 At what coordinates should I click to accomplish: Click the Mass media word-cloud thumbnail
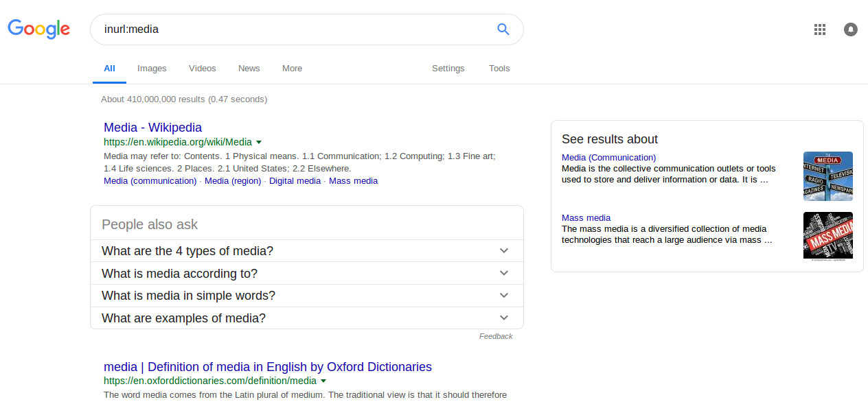[x=828, y=235]
